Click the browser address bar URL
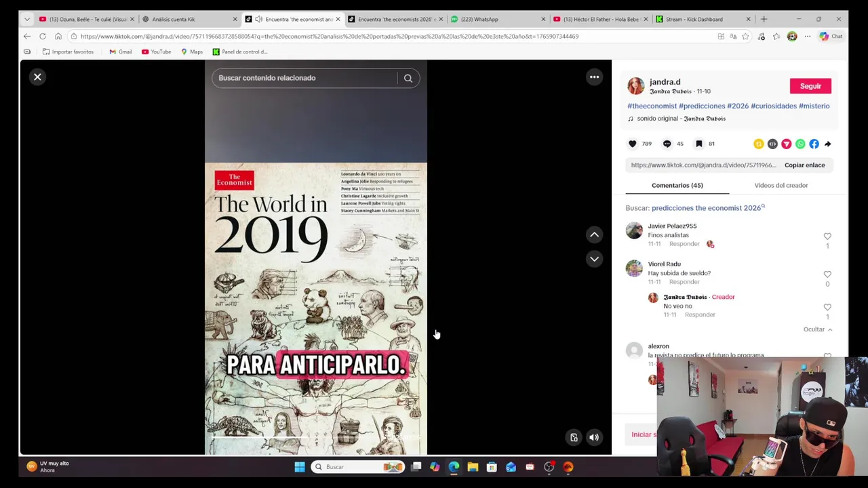Viewport: 868px width, 488px height. (x=330, y=37)
